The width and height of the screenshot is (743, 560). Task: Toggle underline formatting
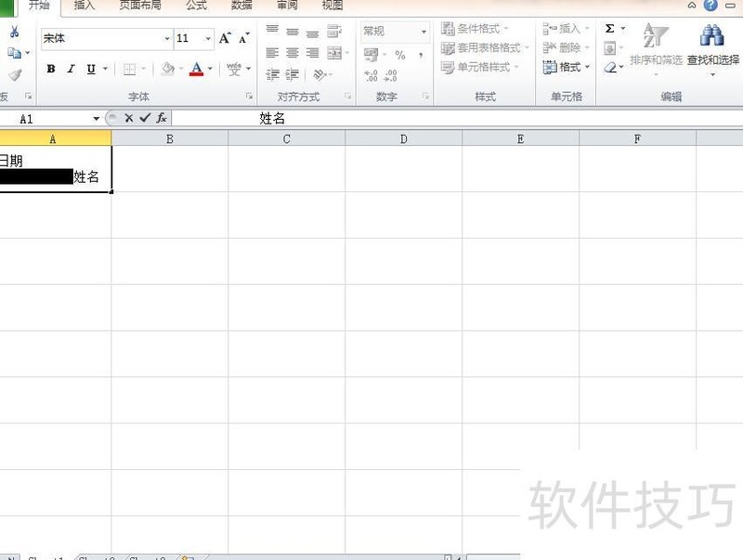tap(91, 69)
